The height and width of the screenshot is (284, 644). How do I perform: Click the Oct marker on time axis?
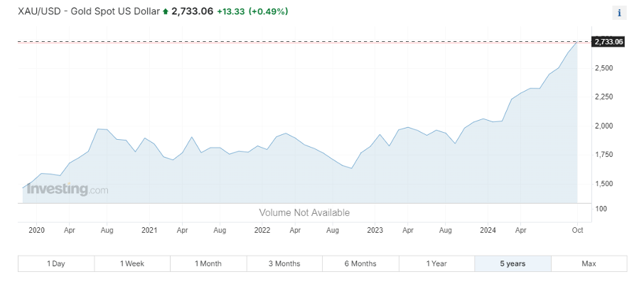(577, 230)
